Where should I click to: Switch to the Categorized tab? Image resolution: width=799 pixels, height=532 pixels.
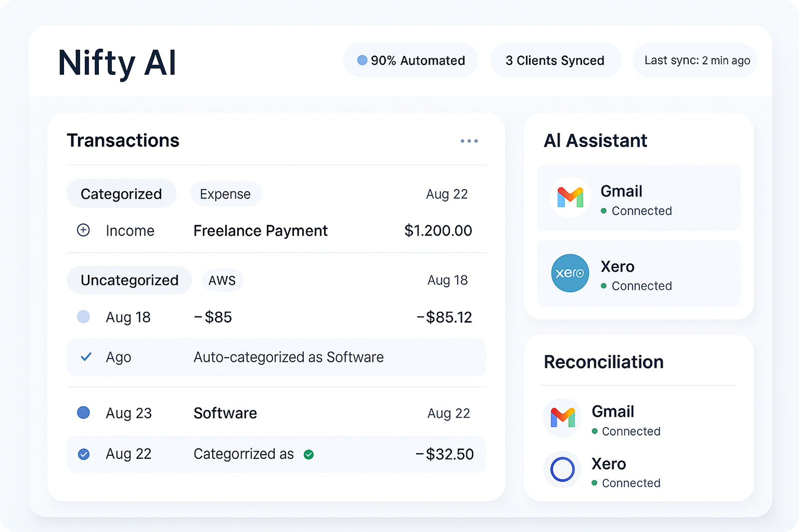pos(121,194)
